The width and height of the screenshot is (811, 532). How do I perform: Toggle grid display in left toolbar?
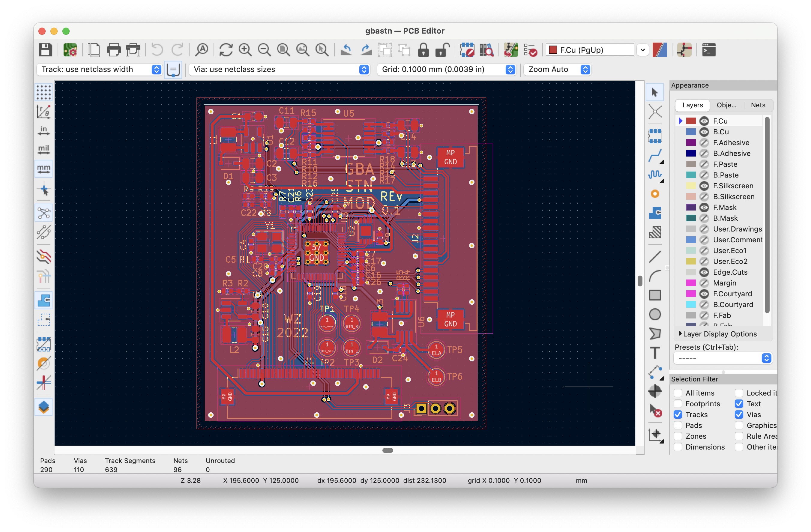43,92
